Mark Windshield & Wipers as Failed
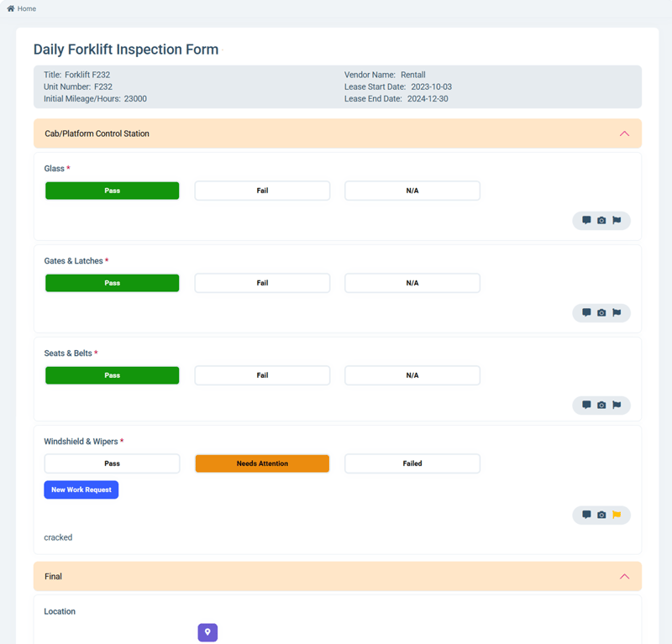 pos(412,463)
